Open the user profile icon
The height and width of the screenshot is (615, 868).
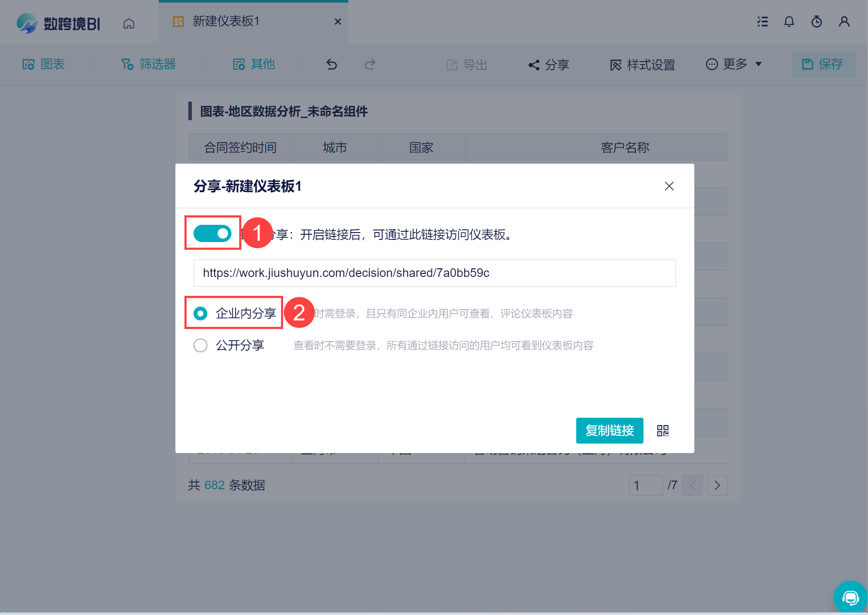coord(844,22)
